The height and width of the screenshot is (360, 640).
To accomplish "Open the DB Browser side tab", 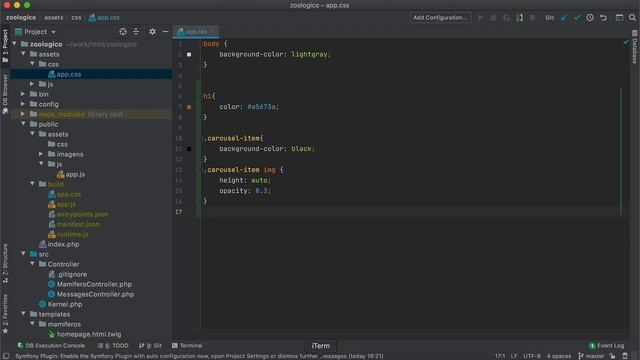I will (5, 94).
